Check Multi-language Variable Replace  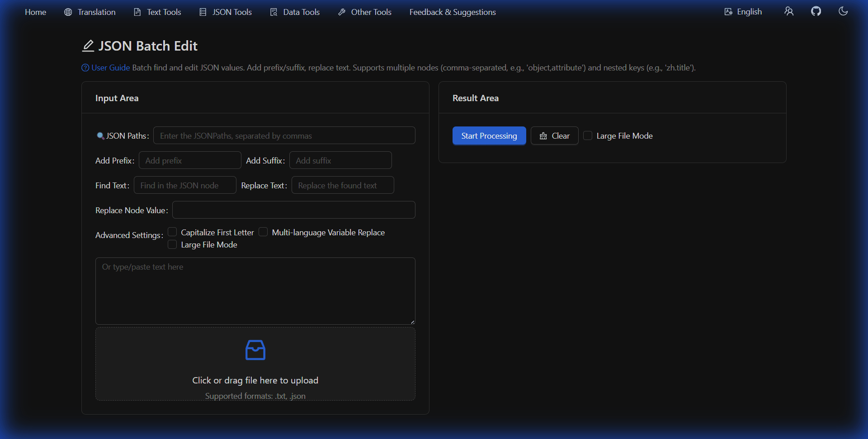pos(263,232)
